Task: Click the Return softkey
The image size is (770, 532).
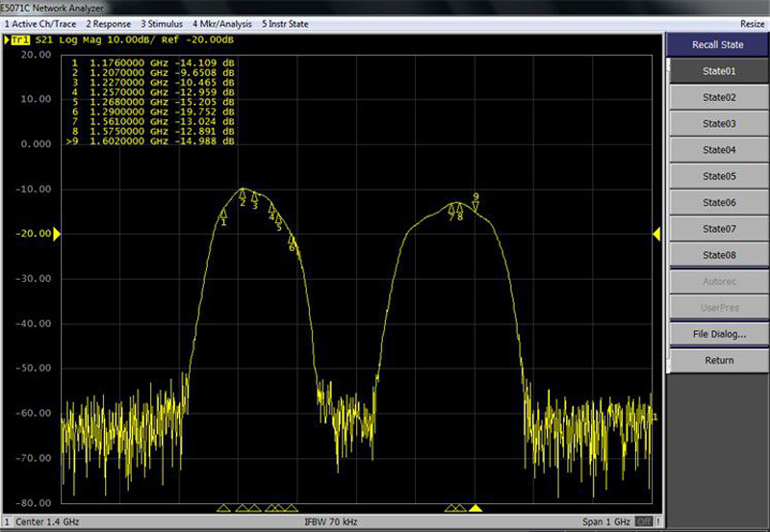Action: [x=719, y=360]
